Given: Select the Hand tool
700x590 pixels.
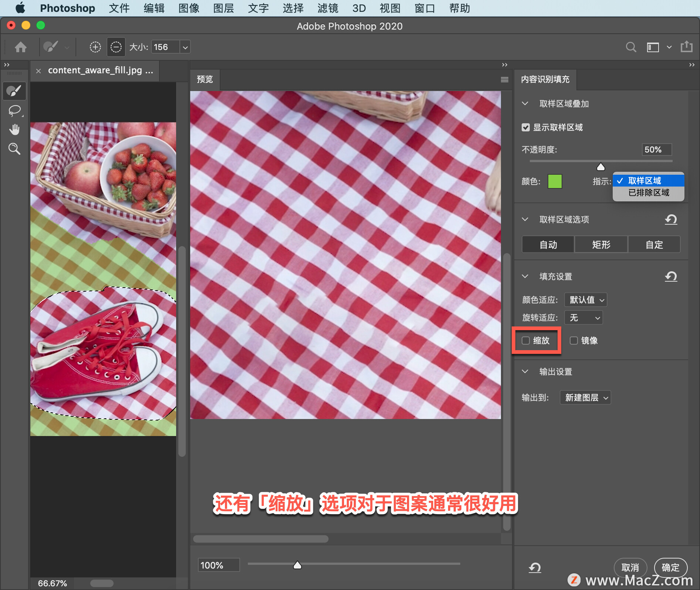Looking at the screenshot, I should click(14, 130).
